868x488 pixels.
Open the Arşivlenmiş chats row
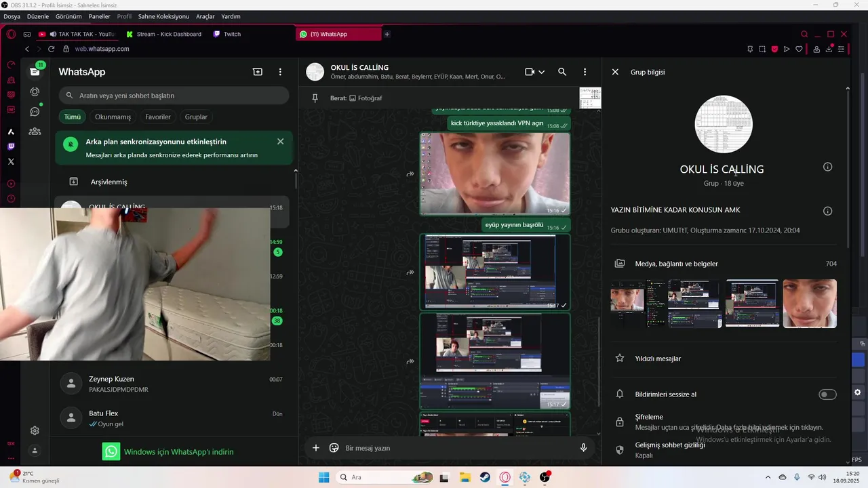[x=174, y=182]
